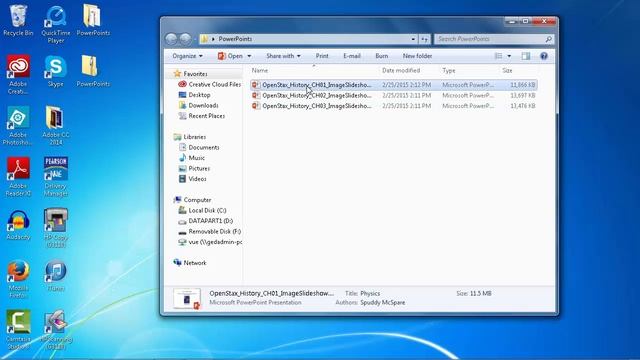Select Libraries in navigation pane
This screenshot has width=640, height=360.
click(x=190, y=137)
